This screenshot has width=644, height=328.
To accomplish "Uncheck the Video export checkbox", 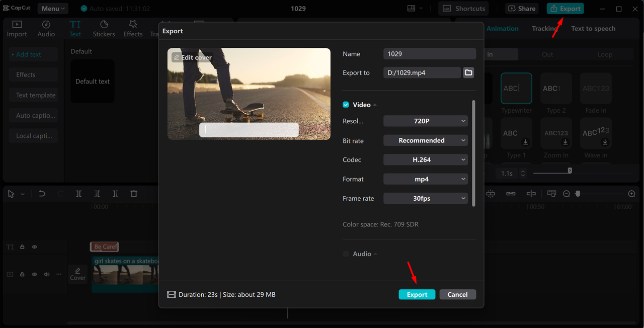I will coord(346,105).
